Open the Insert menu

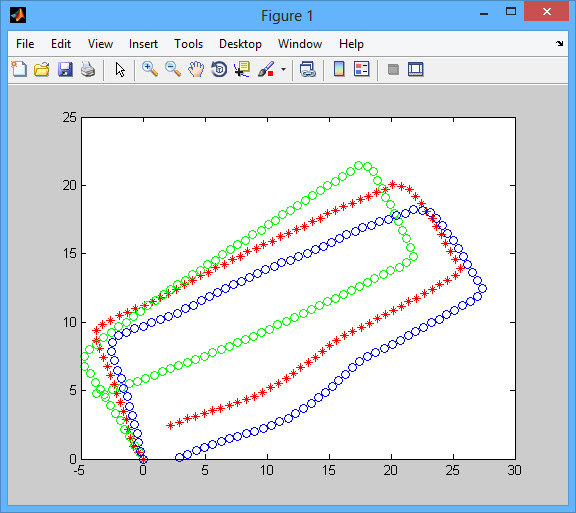143,44
